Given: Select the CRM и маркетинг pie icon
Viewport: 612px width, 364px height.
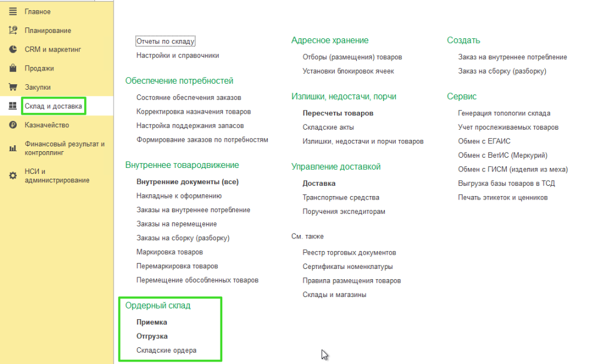Looking at the screenshot, I should tap(13, 49).
